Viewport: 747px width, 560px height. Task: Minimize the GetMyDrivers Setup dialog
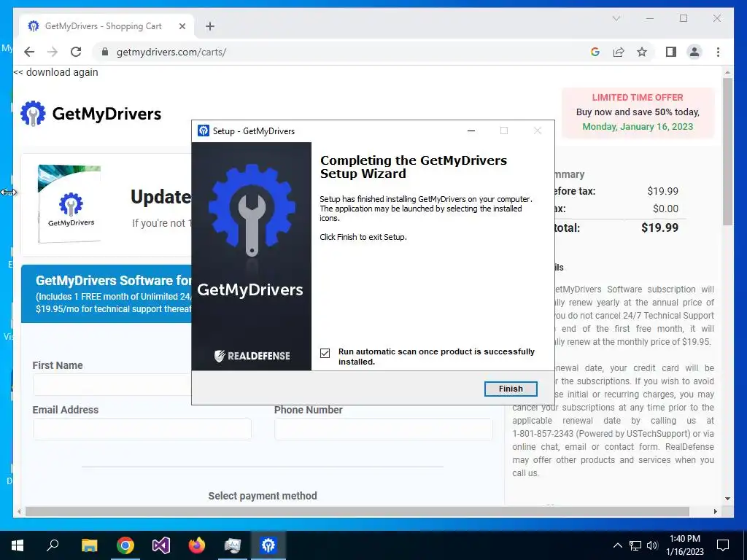tap(471, 131)
